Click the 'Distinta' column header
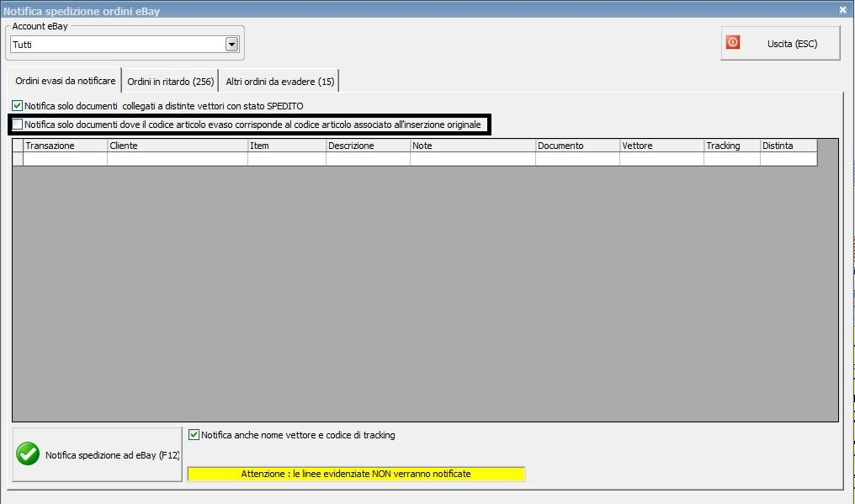The width and height of the screenshot is (855, 504). point(789,146)
